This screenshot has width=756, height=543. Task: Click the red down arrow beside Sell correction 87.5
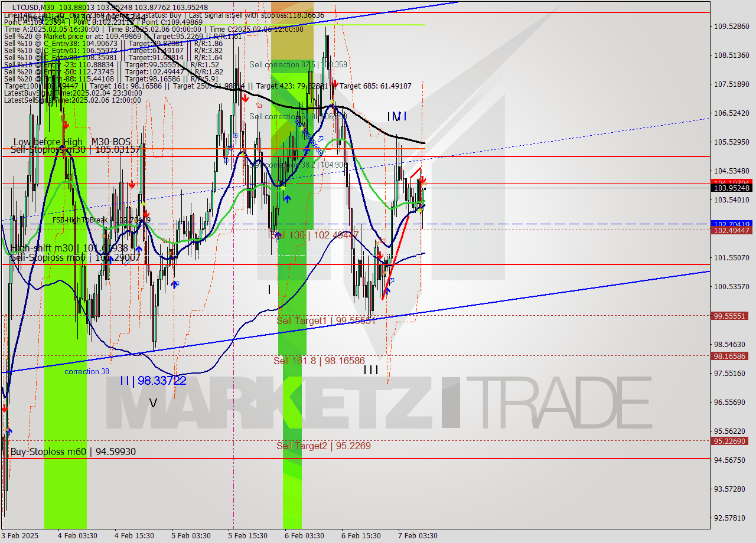pyautogui.click(x=245, y=98)
